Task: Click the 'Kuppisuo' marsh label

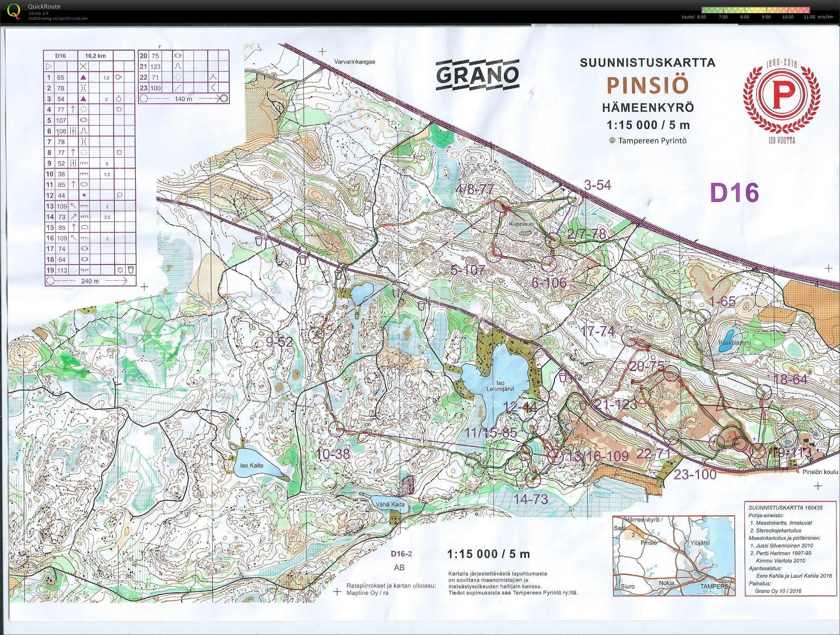Action: (522, 224)
